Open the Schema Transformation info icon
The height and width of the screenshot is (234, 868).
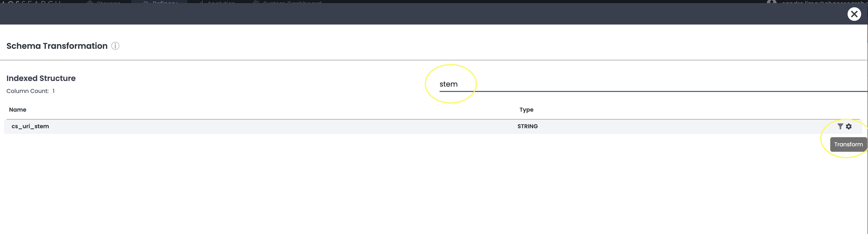[x=115, y=46]
